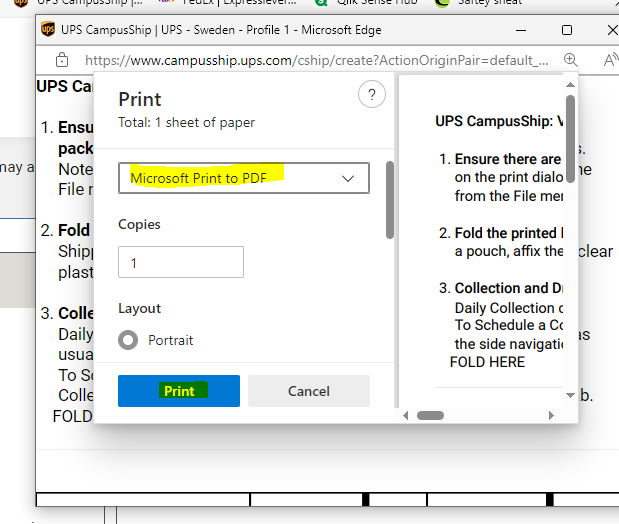Click the lock site information icon
The image size is (619, 524).
click(62, 60)
